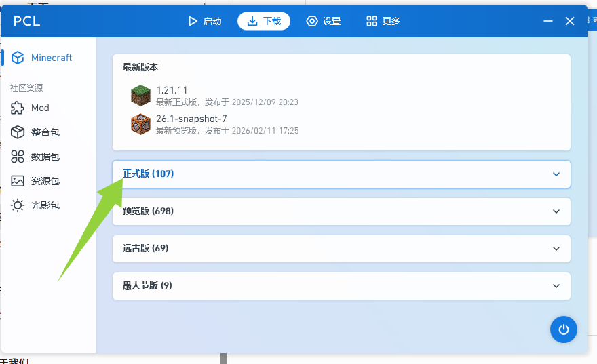Click release date 2025/12/09 20:23 text

(265, 102)
